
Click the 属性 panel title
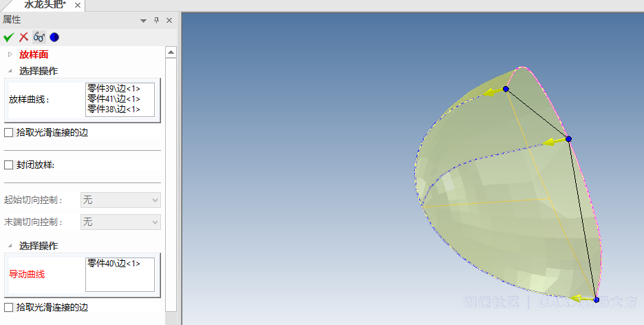(x=12, y=20)
